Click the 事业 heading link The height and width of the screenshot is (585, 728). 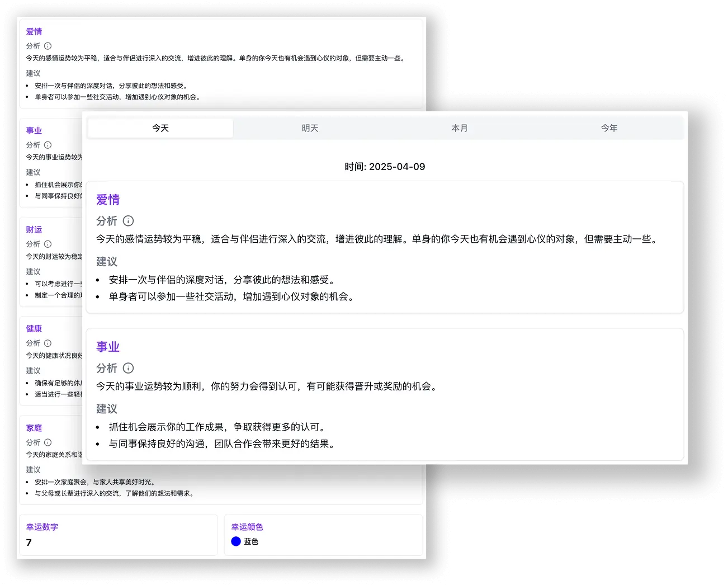(x=107, y=346)
